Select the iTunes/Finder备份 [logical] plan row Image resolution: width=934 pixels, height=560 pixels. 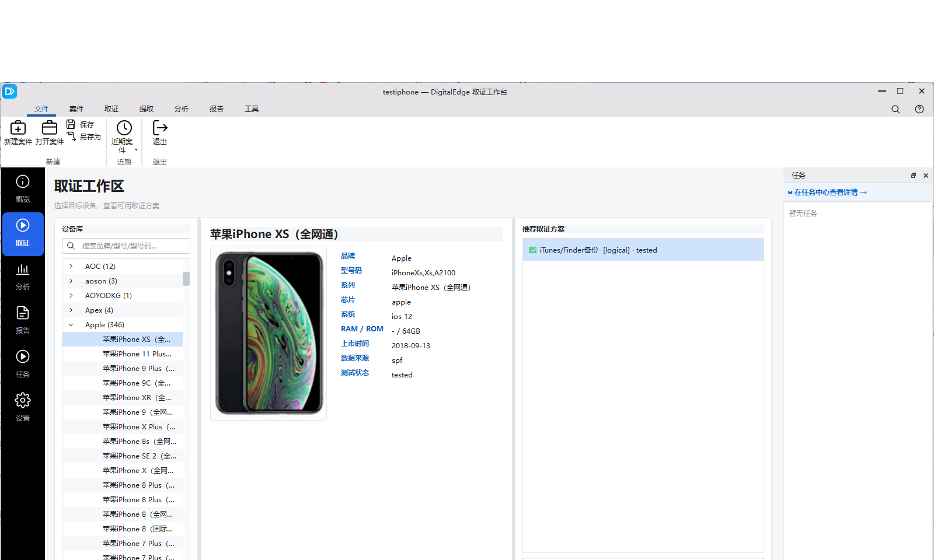[x=643, y=250]
